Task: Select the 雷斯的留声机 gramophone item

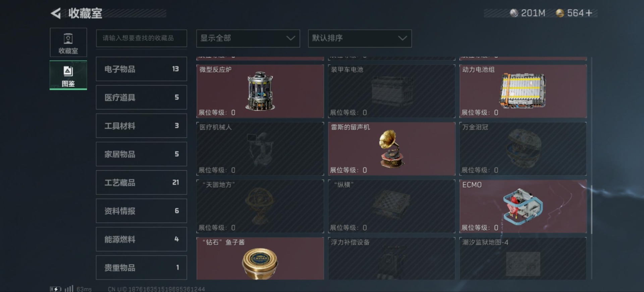Action: [x=391, y=149]
